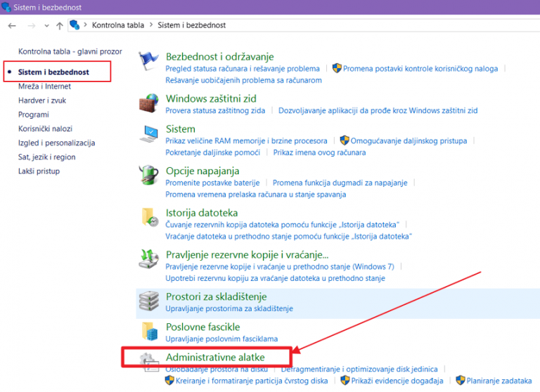The image size is (540, 392).
Task: Open Sat, jezik i region category
Action: pyautogui.click(x=47, y=157)
